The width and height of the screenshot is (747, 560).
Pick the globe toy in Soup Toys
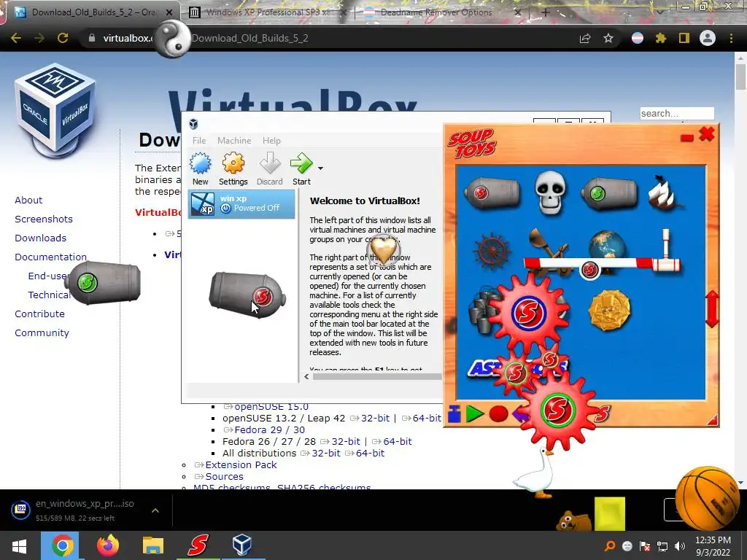tap(607, 244)
